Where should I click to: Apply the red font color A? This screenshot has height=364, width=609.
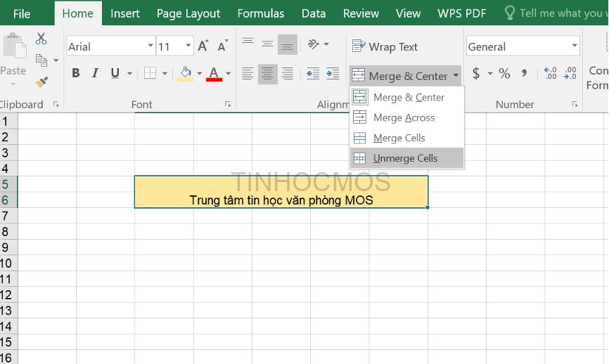coord(214,73)
